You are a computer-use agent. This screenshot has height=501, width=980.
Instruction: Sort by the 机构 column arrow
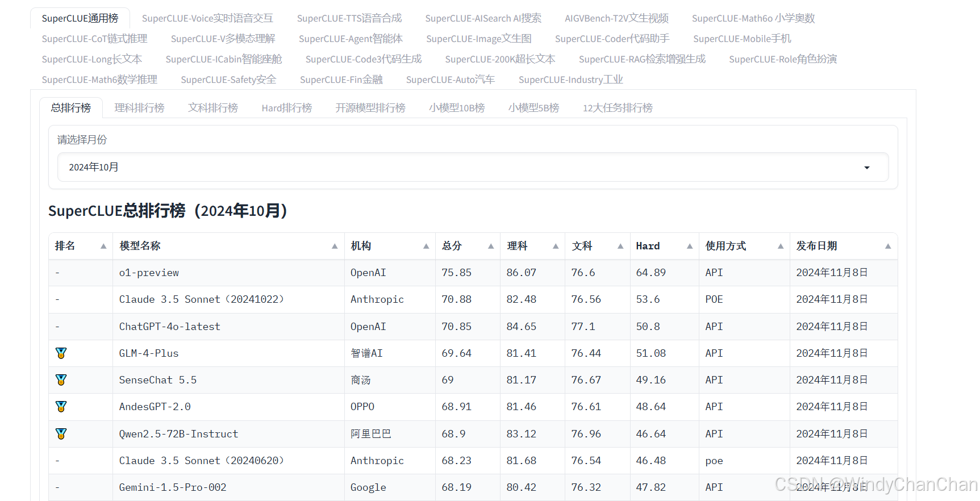click(426, 246)
